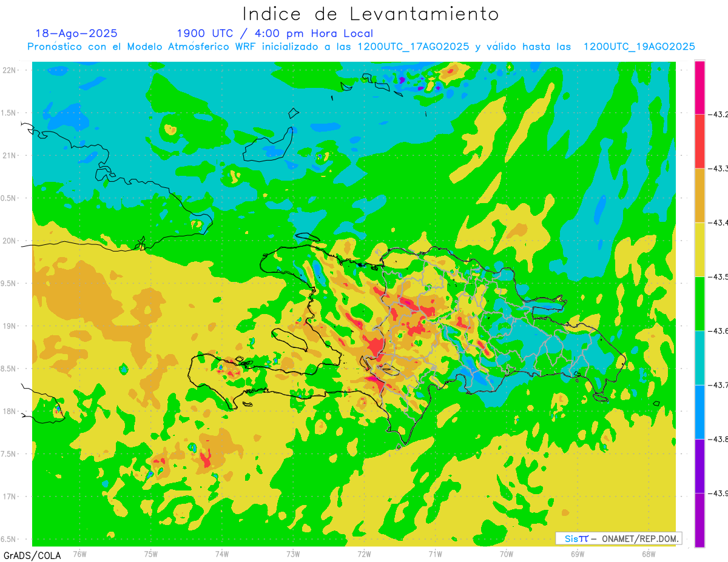This screenshot has width=728, height=562.
Task: Click the title 'Indice de Levantamiento'
Action: 371,13
